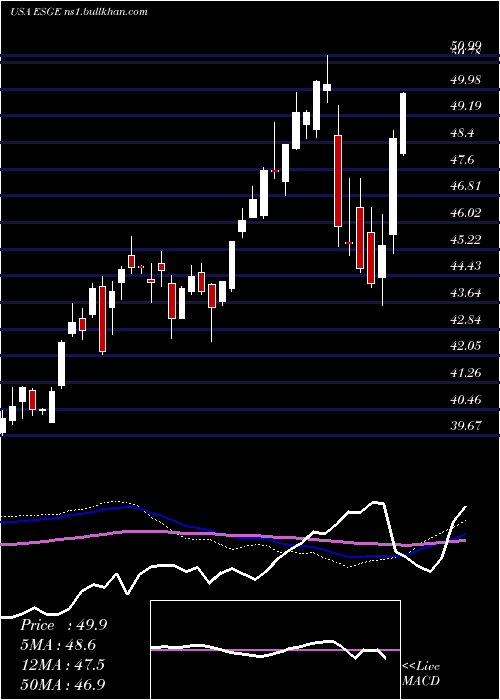Click the 47.6 price axis label
The height and width of the screenshot is (700, 500).
463,159
